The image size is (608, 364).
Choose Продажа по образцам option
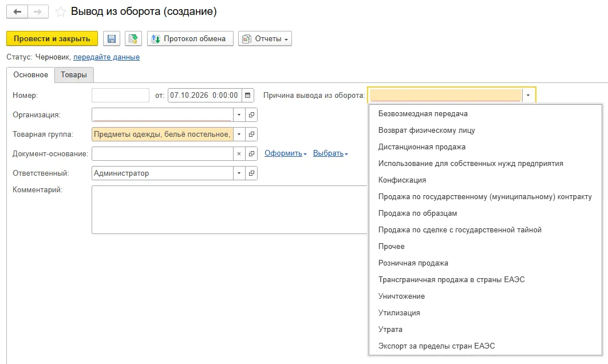point(417,213)
